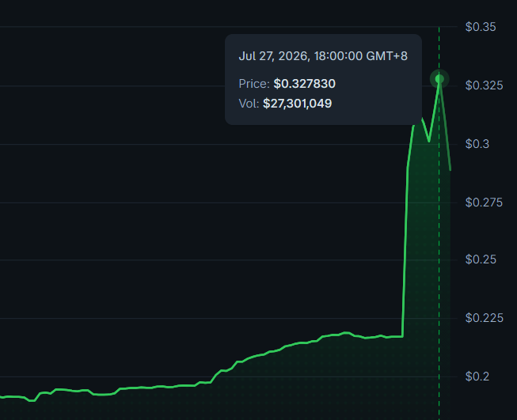Click the volume value $27,301,049
The image size is (517, 420).
297,104
